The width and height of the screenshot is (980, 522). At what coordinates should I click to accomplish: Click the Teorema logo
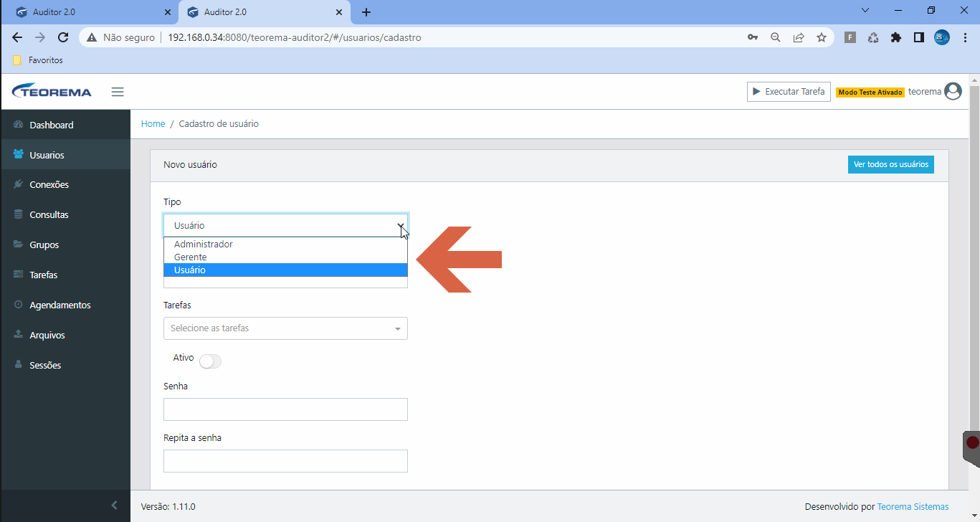point(52,91)
